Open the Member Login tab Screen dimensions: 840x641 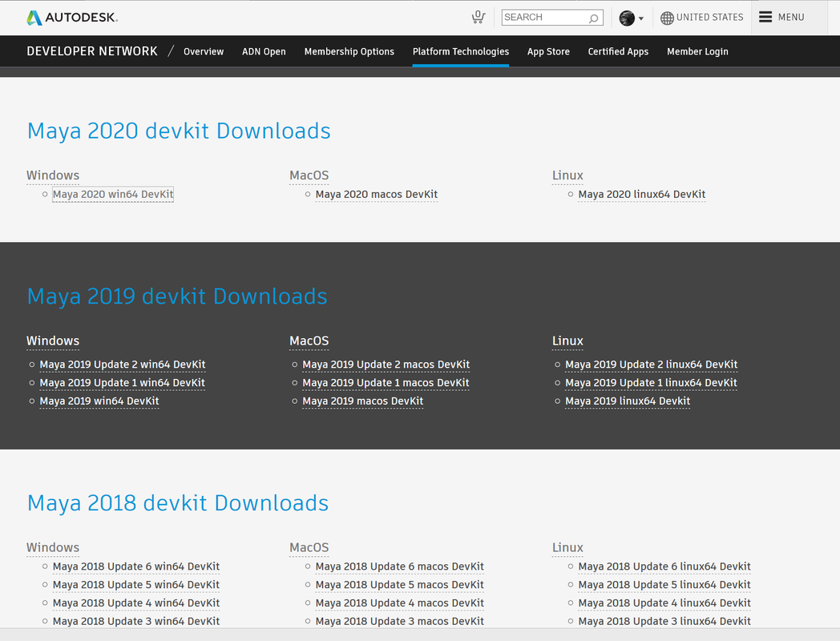(697, 51)
